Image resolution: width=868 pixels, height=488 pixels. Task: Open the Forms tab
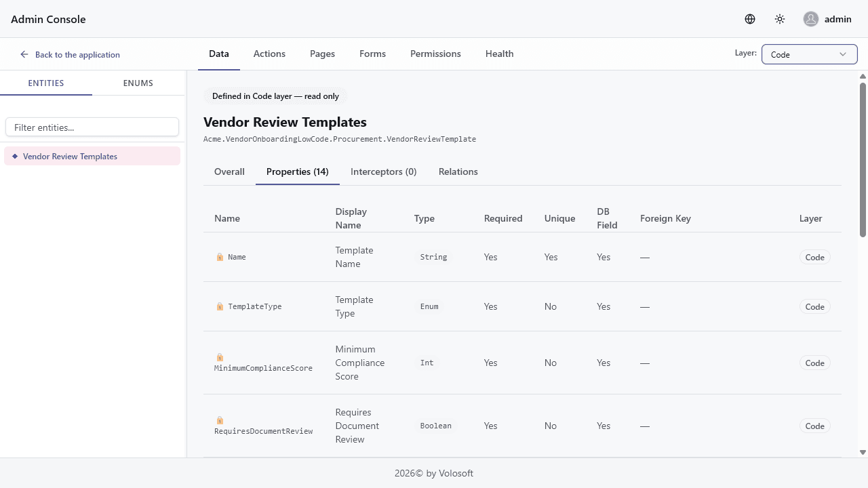pyautogui.click(x=372, y=54)
